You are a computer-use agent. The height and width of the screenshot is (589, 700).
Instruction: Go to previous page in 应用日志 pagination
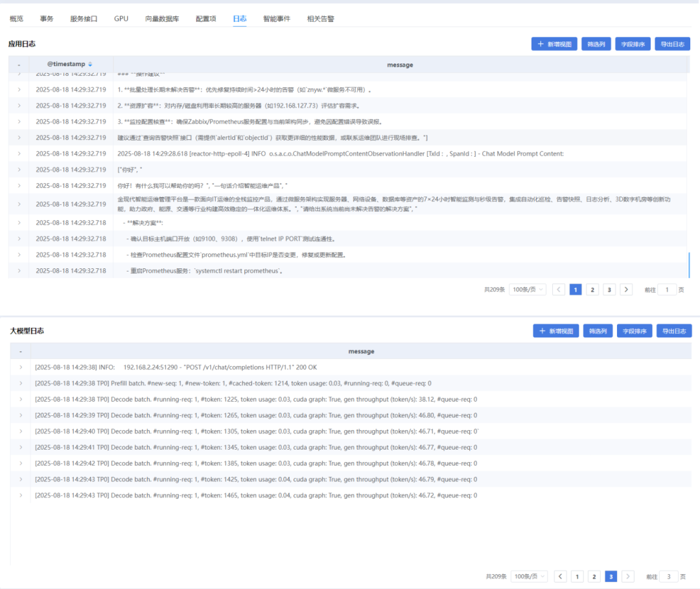pos(559,290)
